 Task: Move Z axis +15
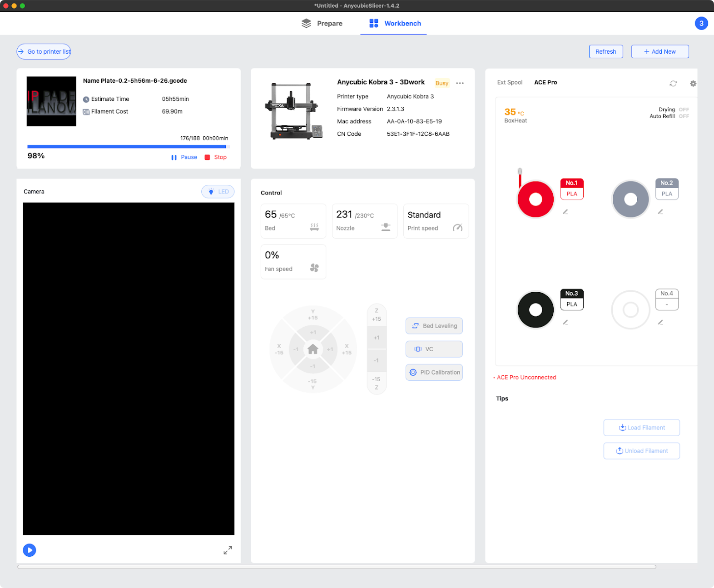pos(377,315)
